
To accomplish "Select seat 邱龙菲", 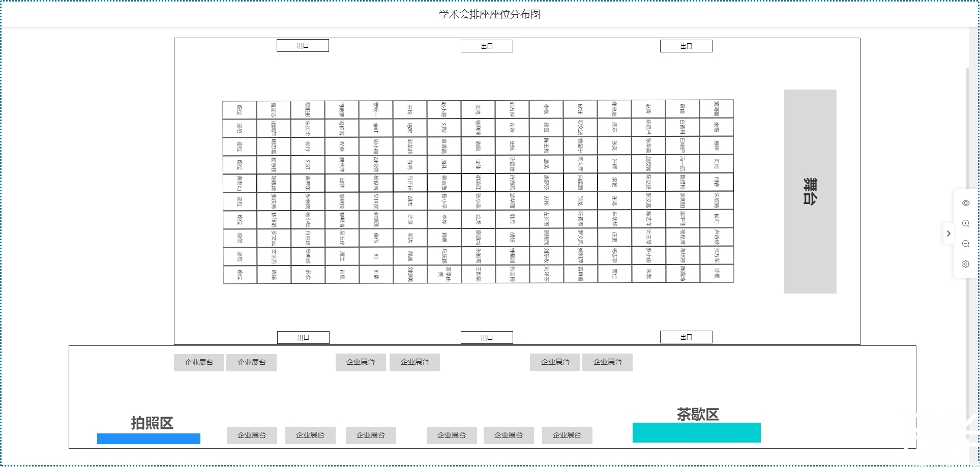I will click(x=410, y=146).
